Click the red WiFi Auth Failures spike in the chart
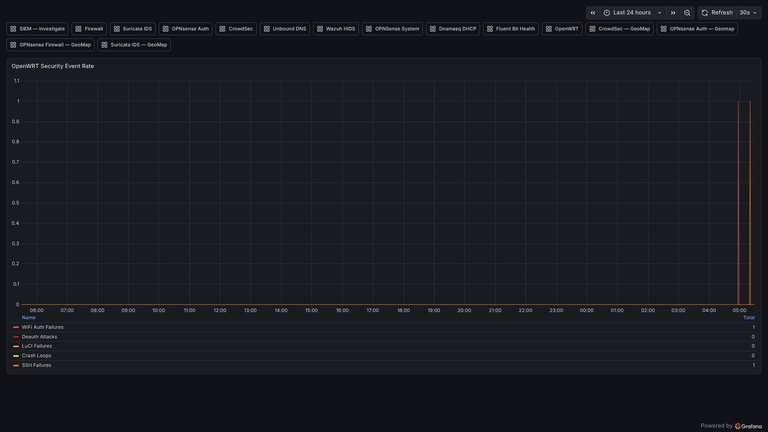768x432 pixels. click(739, 203)
